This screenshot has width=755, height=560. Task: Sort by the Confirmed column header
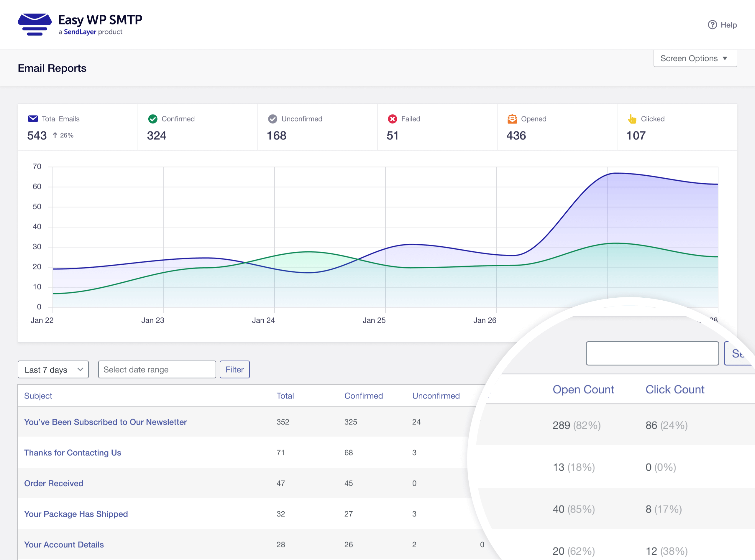tap(364, 396)
